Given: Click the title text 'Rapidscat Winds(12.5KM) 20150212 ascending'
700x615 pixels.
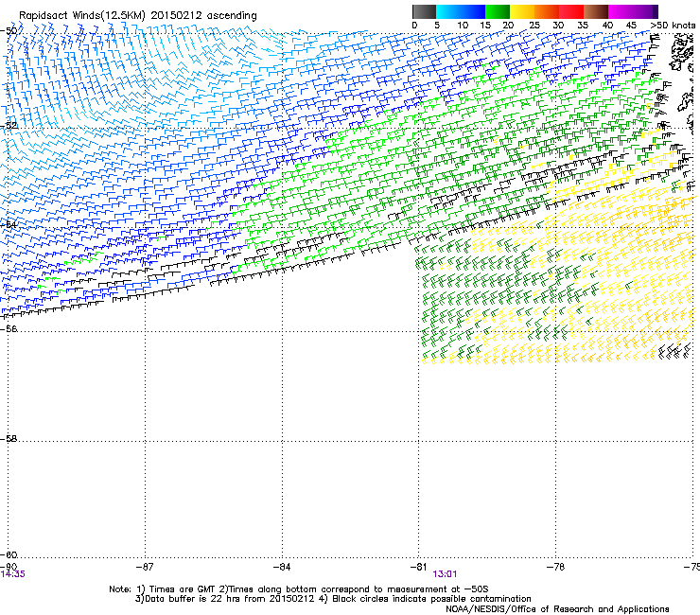Looking at the screenshot, I should coord(138,16).
